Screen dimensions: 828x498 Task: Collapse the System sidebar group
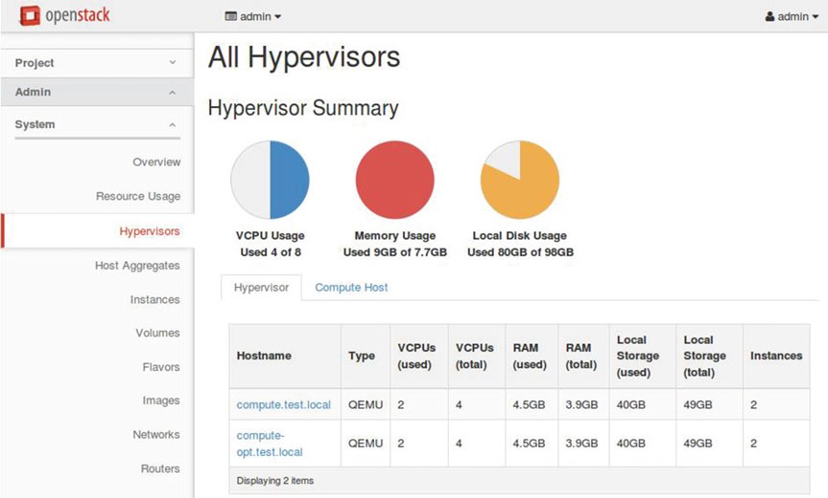97,125
